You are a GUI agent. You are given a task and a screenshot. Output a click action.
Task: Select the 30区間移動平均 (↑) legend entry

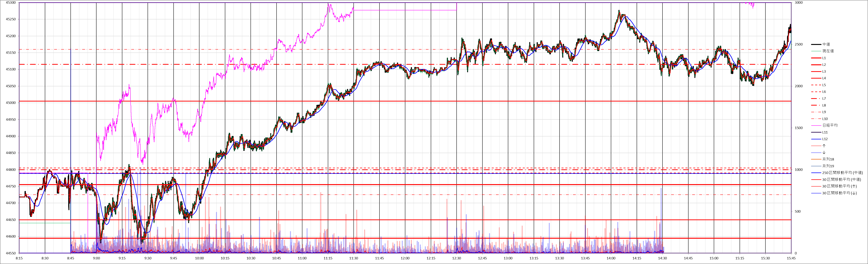coord(839,186)
